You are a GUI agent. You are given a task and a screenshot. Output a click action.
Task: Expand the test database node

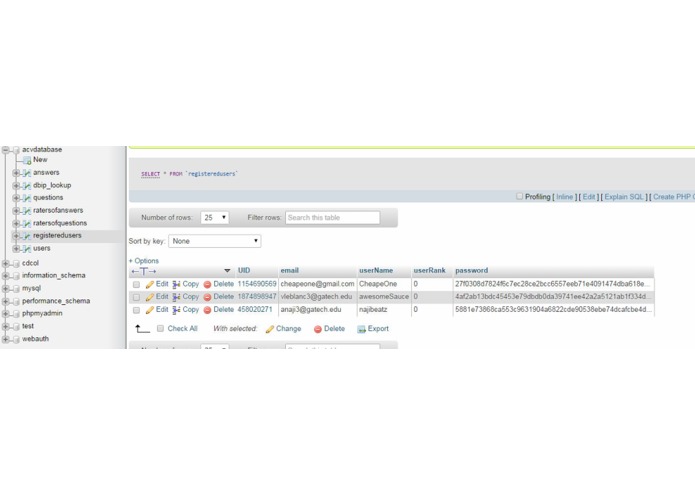coord(6,327)
